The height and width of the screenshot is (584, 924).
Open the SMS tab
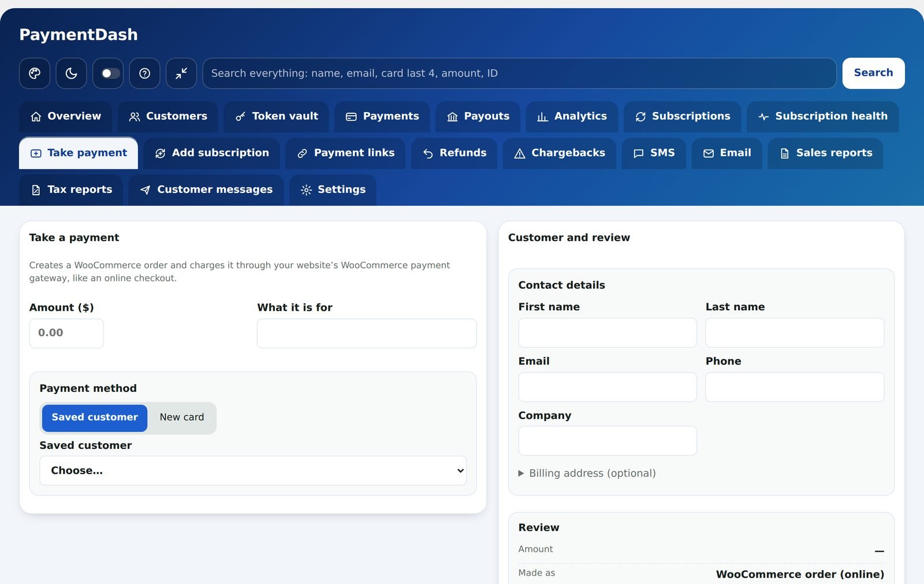pyautogui.click(x=654, y=153)
